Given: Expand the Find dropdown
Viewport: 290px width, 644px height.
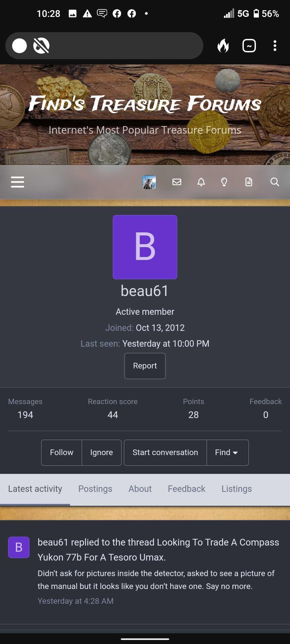Looking at the screenshot, I should click(228, 452).
